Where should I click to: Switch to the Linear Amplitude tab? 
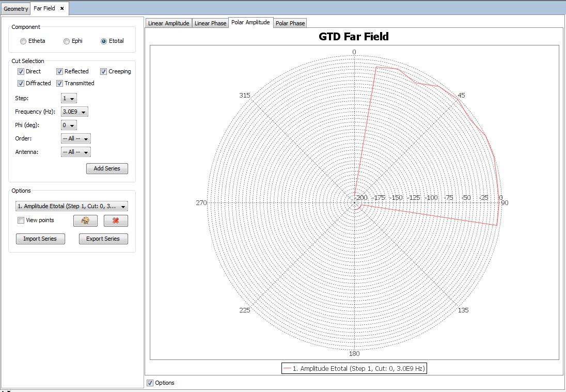click(169, 23)
